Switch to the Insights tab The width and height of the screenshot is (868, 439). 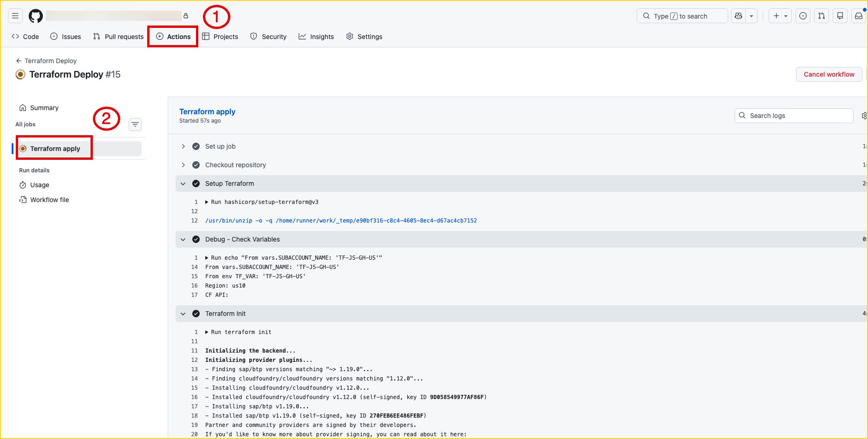316,37
